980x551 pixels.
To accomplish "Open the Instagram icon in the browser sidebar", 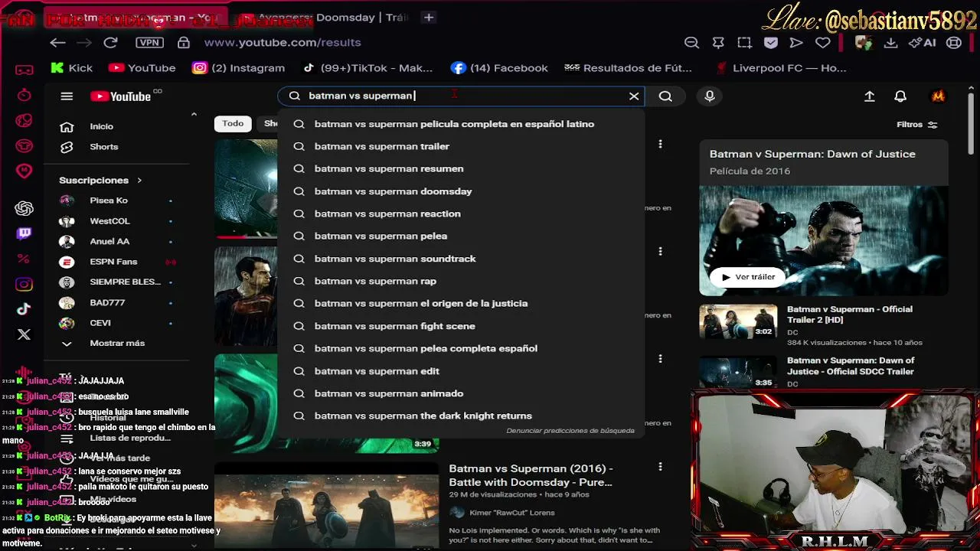I will [24, 285].
